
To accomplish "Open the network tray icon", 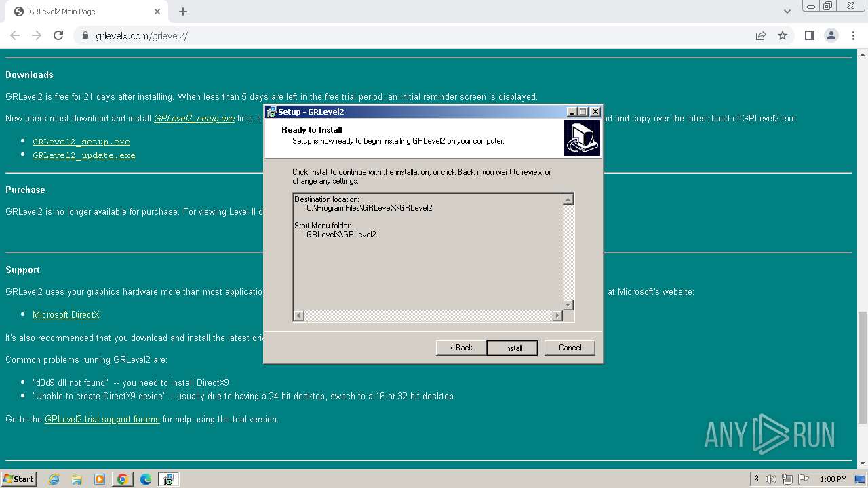I will click(787, 479).
